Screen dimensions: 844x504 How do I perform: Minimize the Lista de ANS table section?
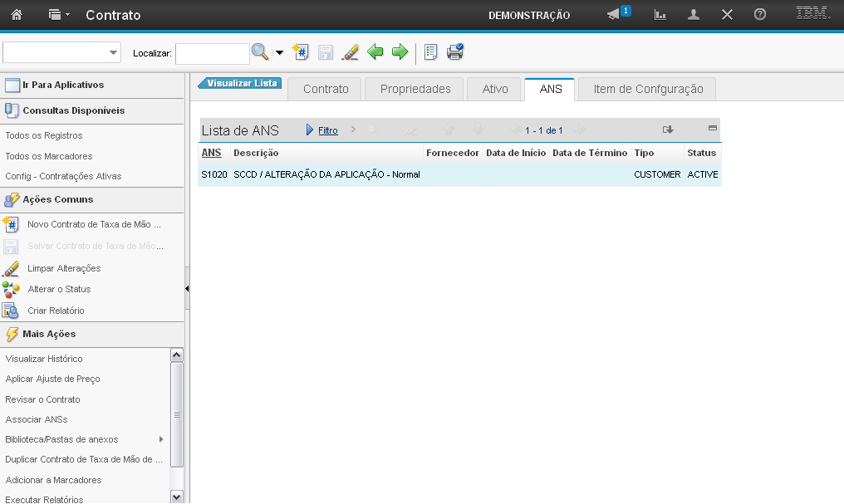click(x=712, y=129)
